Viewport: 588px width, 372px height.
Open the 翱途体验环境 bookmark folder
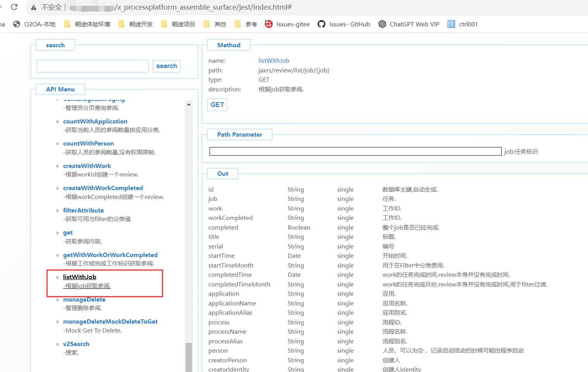(x=87, y=24)
